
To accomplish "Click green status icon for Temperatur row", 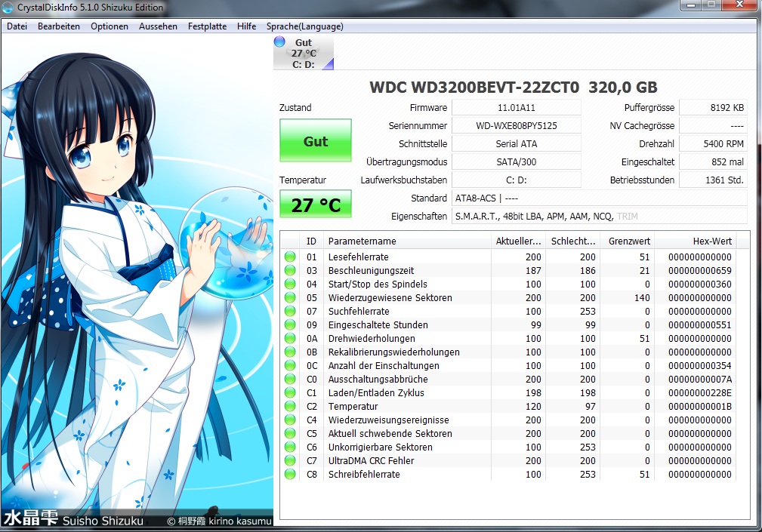I will (290, 406).
